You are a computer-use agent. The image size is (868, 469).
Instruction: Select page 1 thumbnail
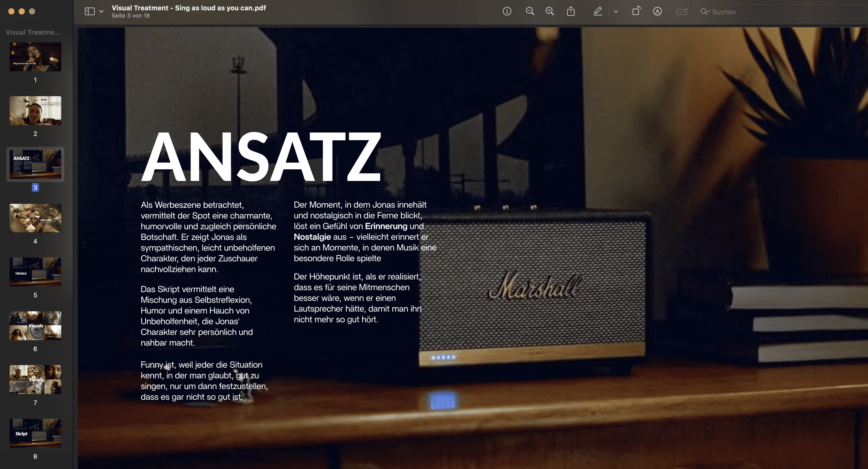[x=35, y=57]
